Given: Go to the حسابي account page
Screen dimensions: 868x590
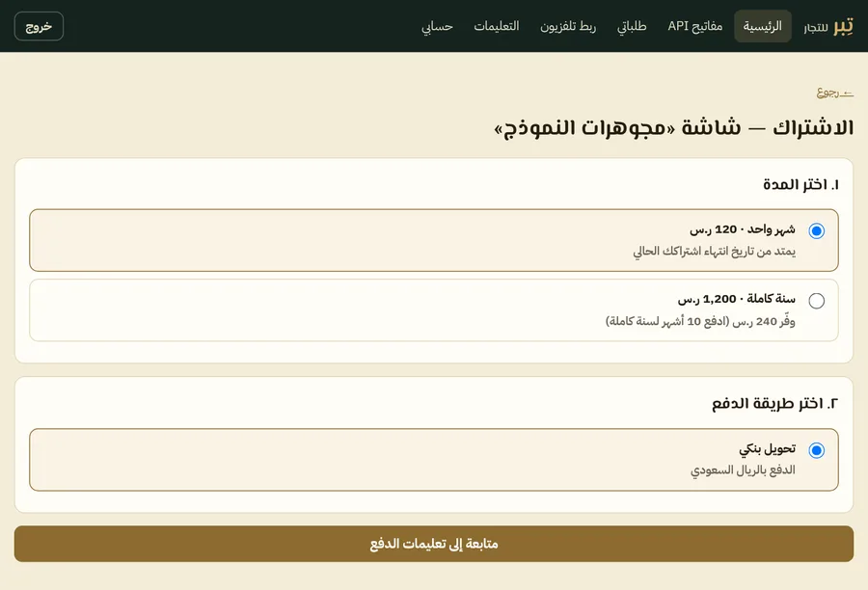Looking at the screenshot, I should click(437, 26).
